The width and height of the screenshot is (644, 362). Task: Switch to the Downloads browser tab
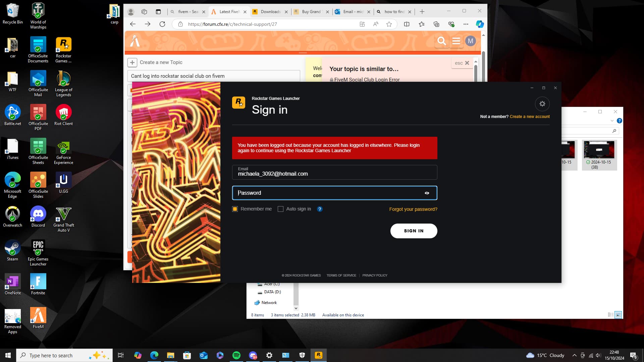click(270, 12)
